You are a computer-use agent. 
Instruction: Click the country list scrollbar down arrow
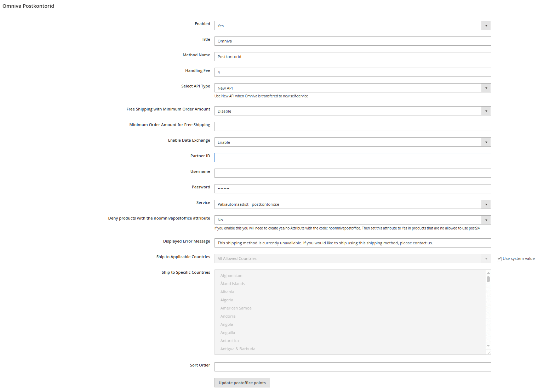tap(488, 346)
